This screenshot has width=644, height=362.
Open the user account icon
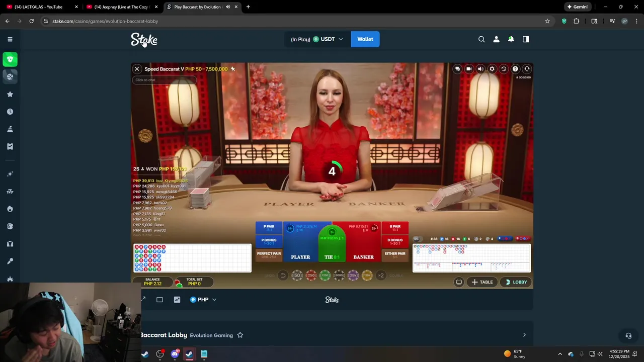point(496,39)
